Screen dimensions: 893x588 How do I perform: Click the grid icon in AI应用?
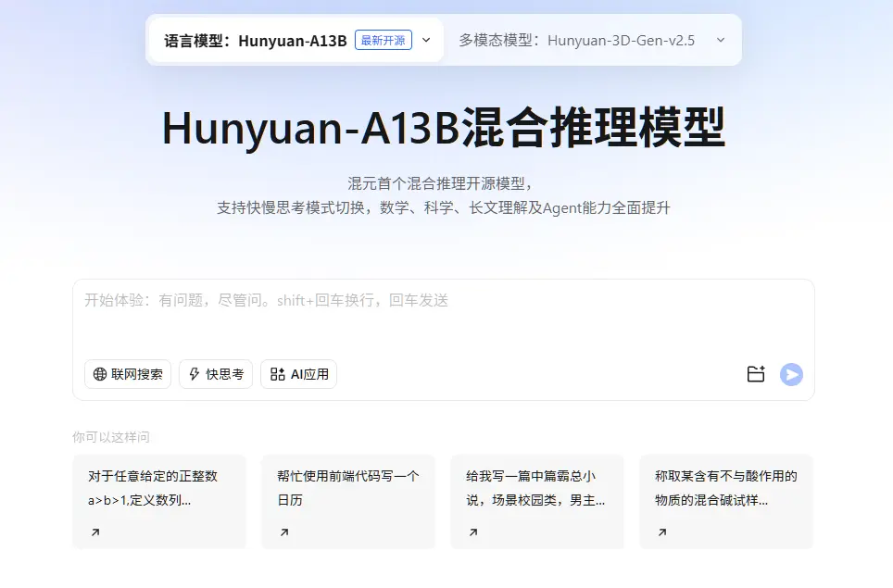tap(277, 374)
